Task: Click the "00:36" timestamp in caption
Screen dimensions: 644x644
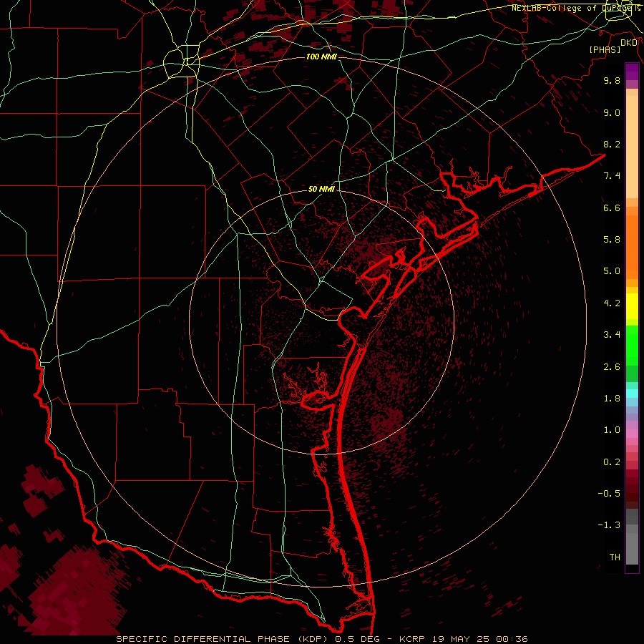Action: 512,639
